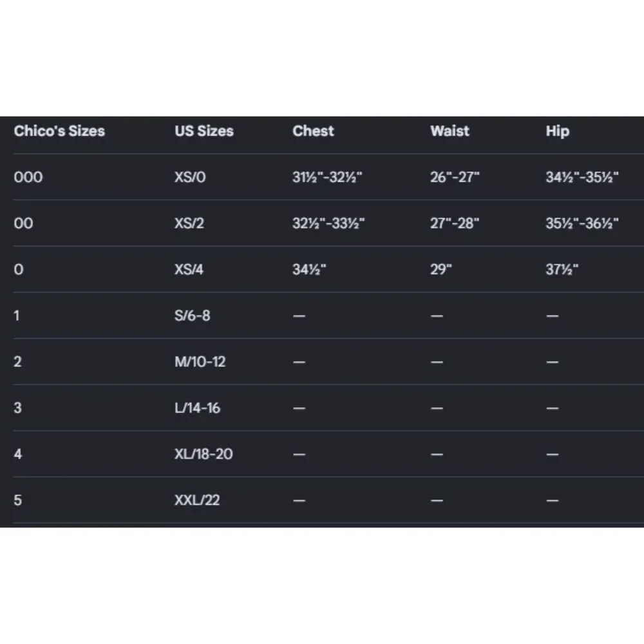Click the XS/0 US size cell
Screen dimensions: 644x644
tap(190, 178)
